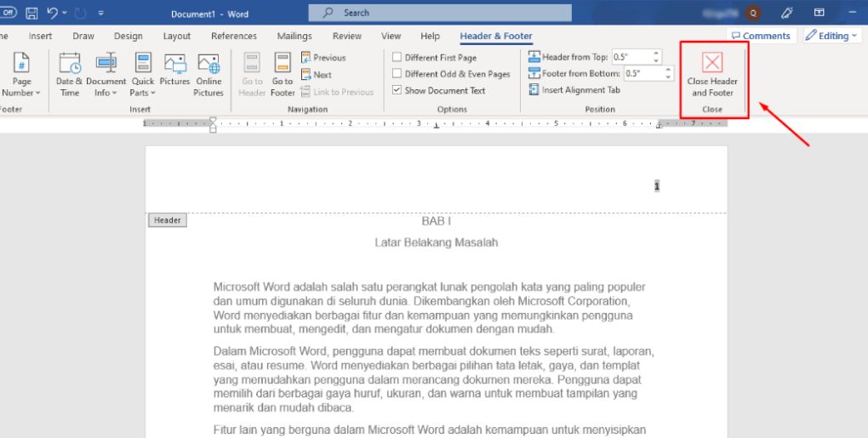The image size is (868, 438).
Task: Go to the References tab
Action: click(234, 36)
